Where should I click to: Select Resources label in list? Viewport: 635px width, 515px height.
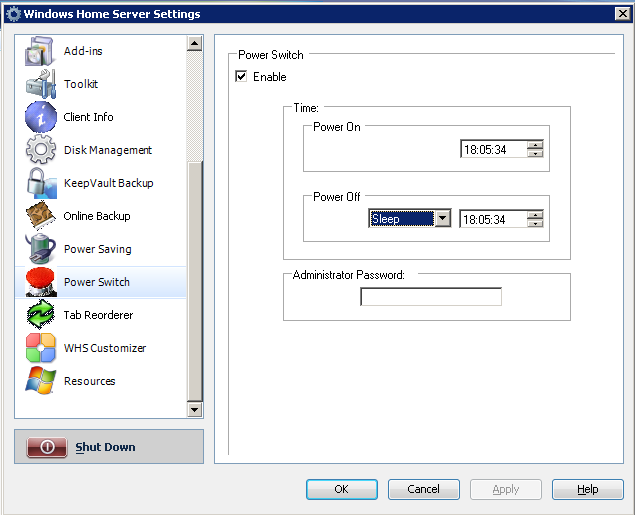(x=89, y=381)
